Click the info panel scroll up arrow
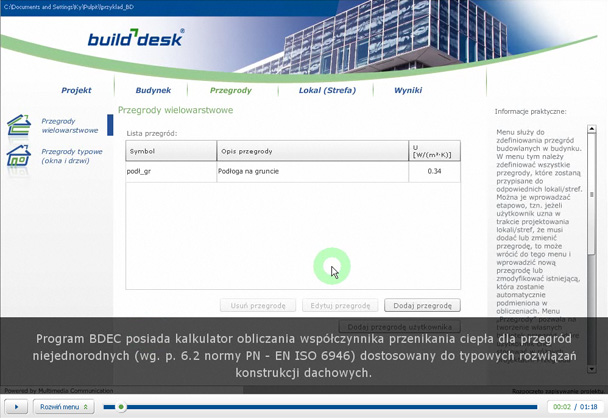The width and height of the screenshot is (608, 418). tap(592, 129)
